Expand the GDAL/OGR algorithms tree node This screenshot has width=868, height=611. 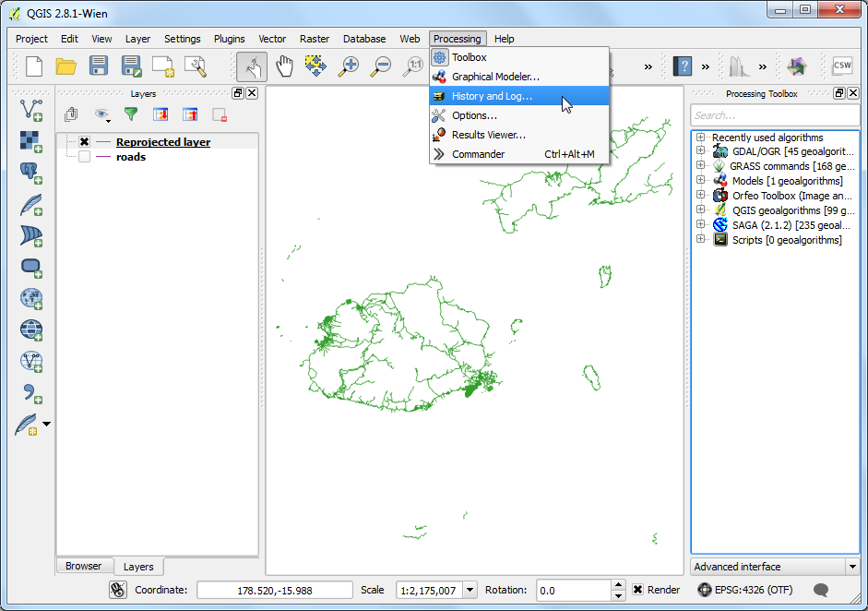701,151
